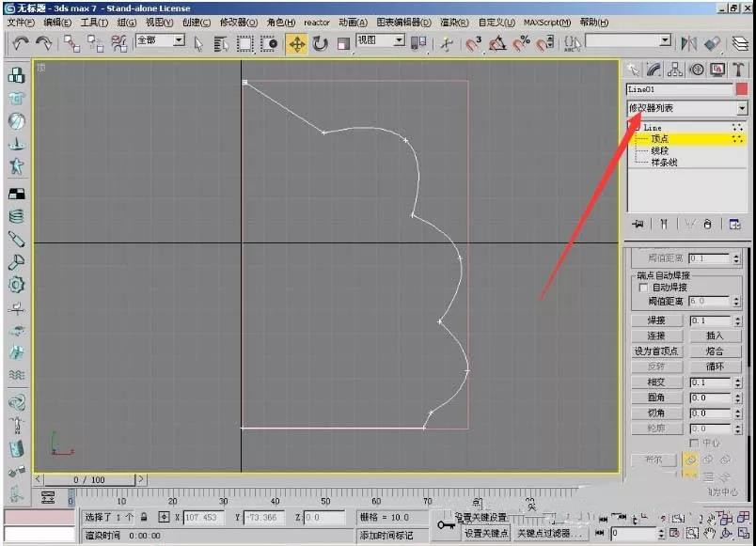
Task: Collapse the Line entry in modifier stack
Action: [636, 128]
